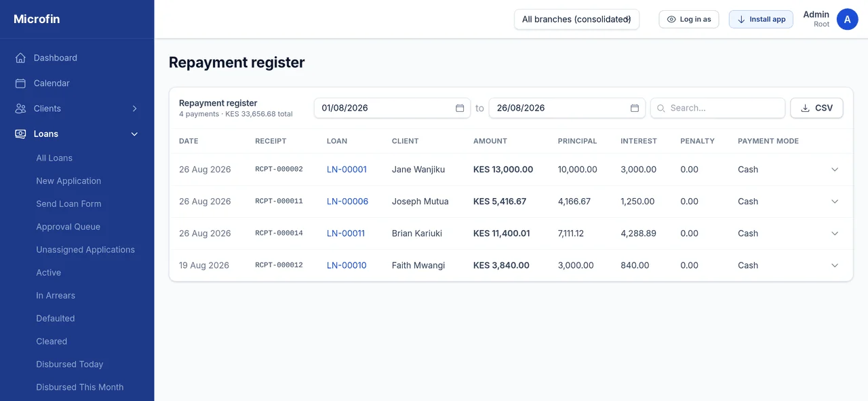Click the Faith Mwangi client cell
Viewport: 868px width, 401px height.
click(418, 265)
